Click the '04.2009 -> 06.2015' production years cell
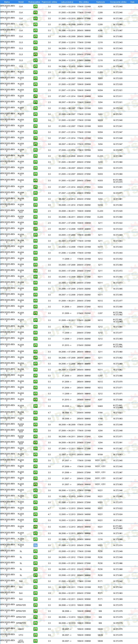The image size is (138, 644). (x=67, y=443)
